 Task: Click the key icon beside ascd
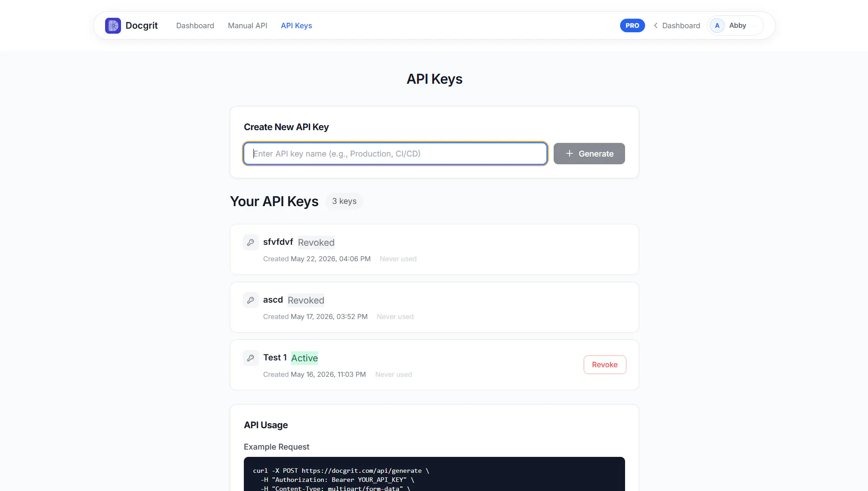point(251,300)
